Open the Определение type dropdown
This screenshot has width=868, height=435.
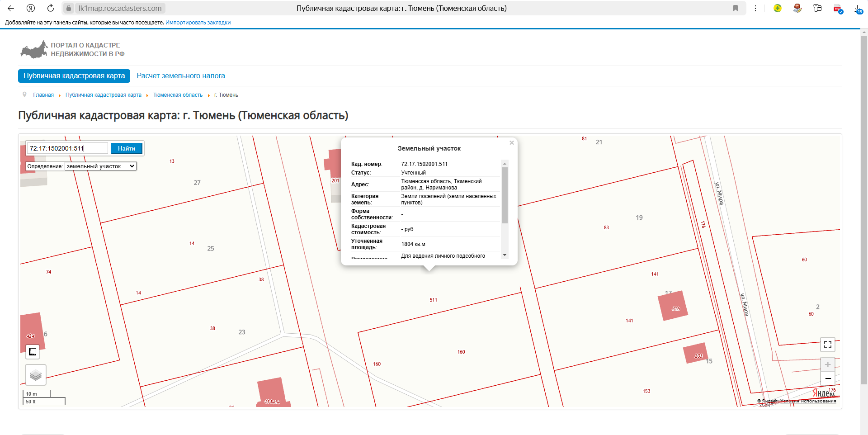[100, 166]
